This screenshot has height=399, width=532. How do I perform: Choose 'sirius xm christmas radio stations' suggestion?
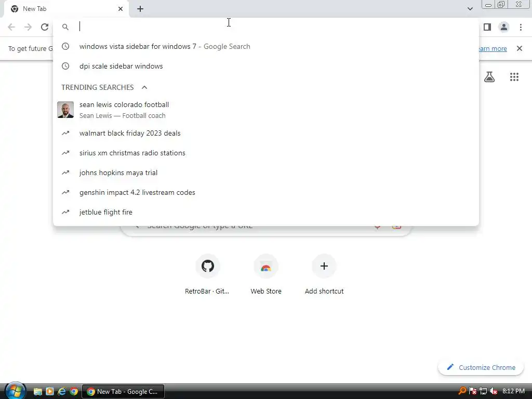(x=265, y=153)
